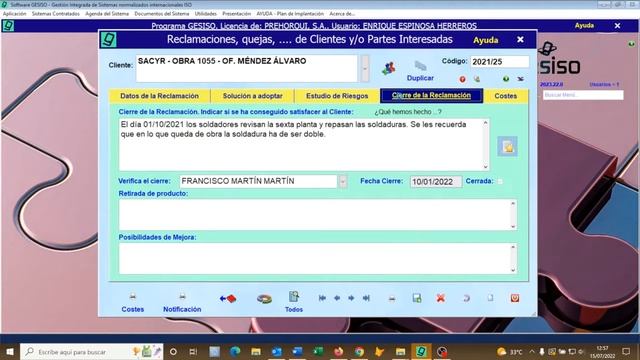Click the Todos label in bottom toolbar
Image resolution: width=640 pixels, height=360 pixels.
point(294,309)
